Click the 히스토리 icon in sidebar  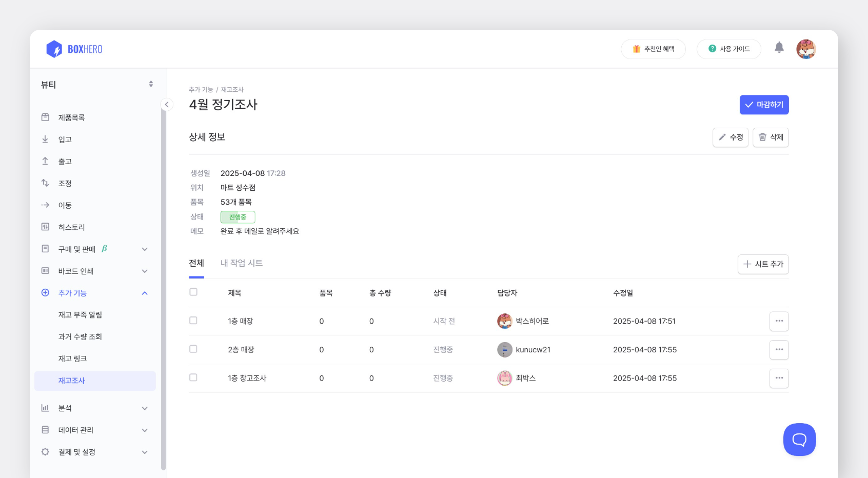pos(45,227)
